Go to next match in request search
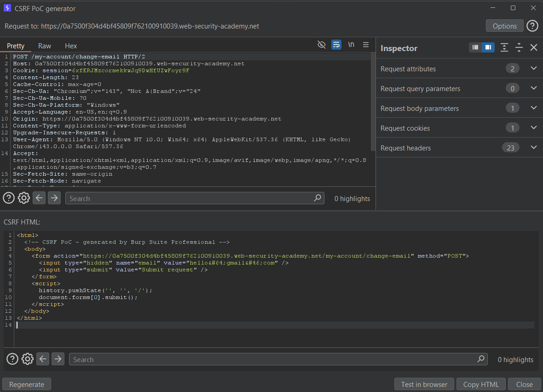Image resolution: width=543 pixels, height=392 pixels. tap(54, 198)
